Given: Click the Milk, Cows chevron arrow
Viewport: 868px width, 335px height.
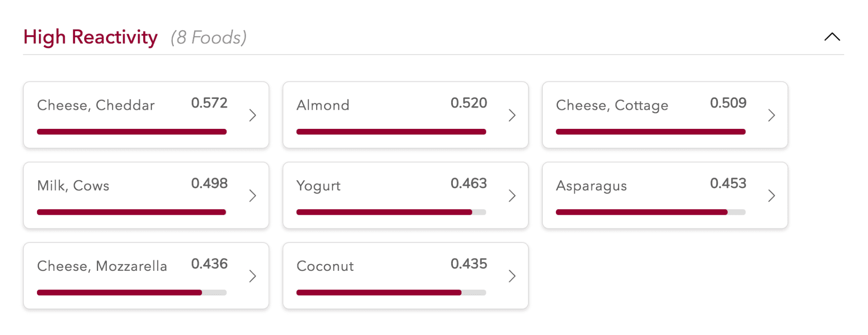Looking at the screenshot, I should point(252,196).
